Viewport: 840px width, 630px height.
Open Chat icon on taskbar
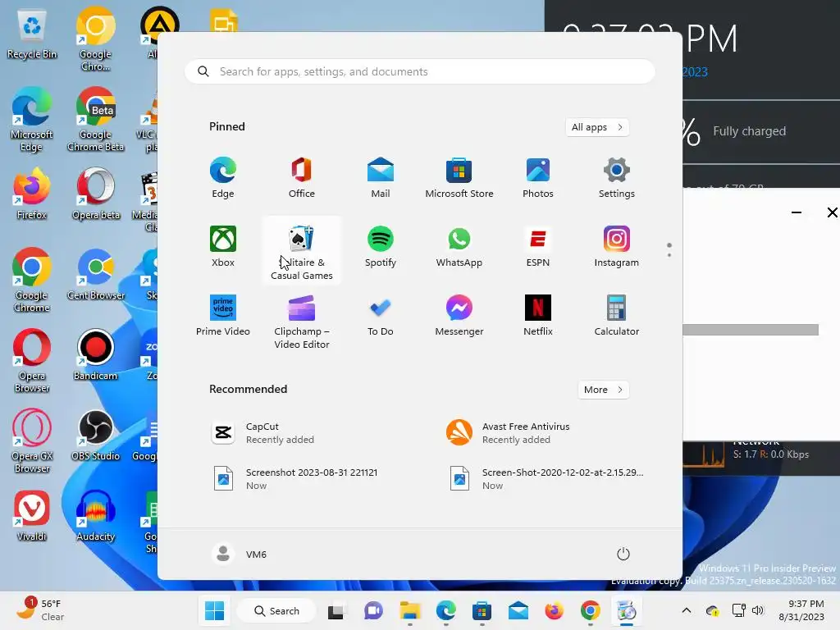click(x=373, y=610)
